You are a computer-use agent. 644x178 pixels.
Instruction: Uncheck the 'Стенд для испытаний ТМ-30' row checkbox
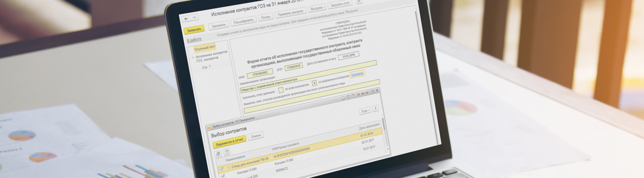point(221,169)
